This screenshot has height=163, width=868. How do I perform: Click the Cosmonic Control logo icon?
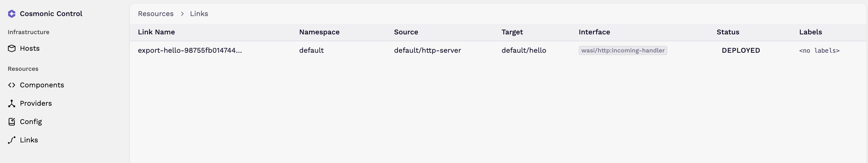click(x=12, y=14)
